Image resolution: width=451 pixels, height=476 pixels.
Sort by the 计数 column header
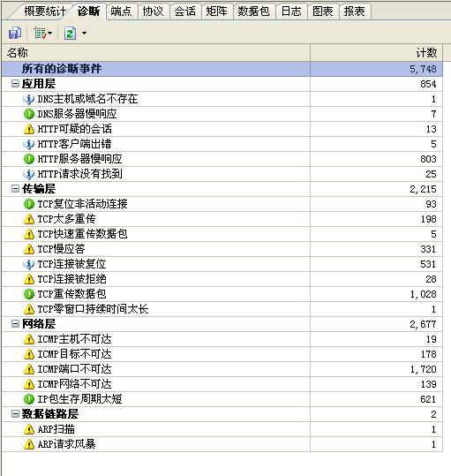tap(376, 53)
